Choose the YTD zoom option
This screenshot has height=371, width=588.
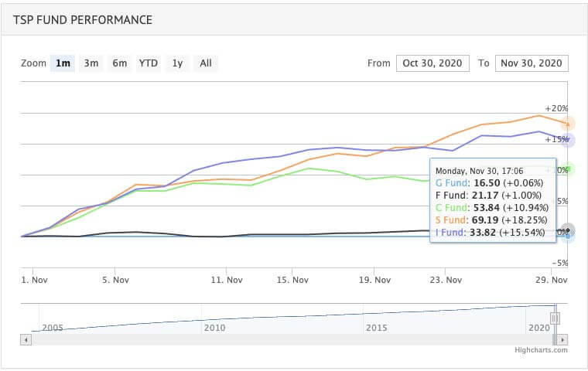[149, 63]
